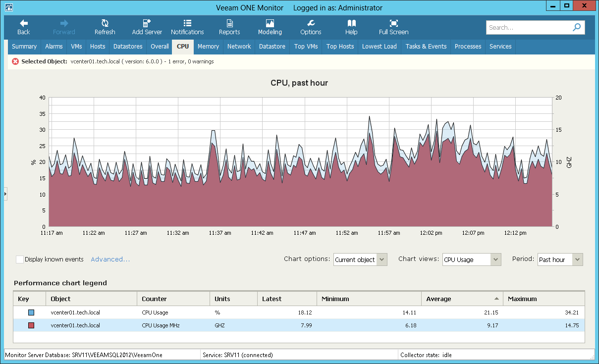Open the Top VMs tab
The width and height of the screenshot is (599, 364).
coord(306,47)
